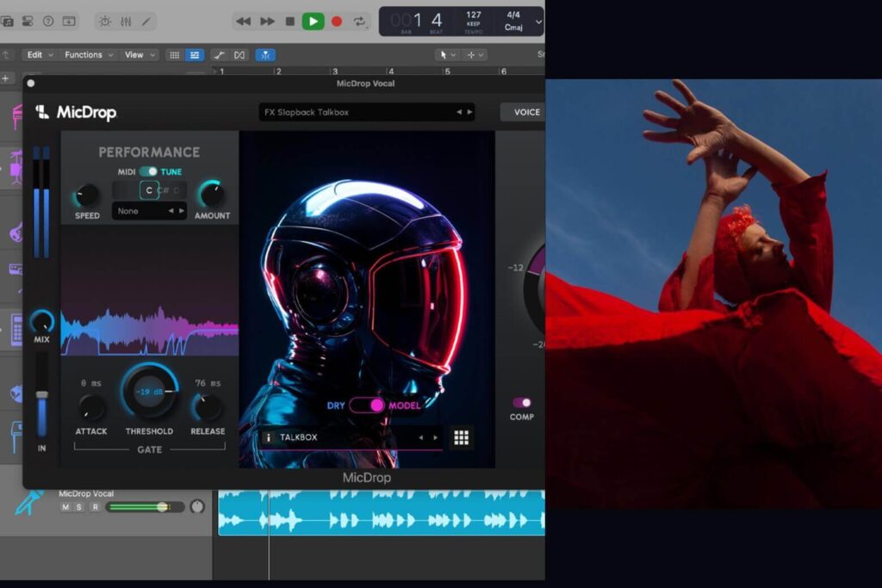Viewport: 882px width, 588px height.
Task: Open the voice model grid browser
Action: (x=462, y=437)
